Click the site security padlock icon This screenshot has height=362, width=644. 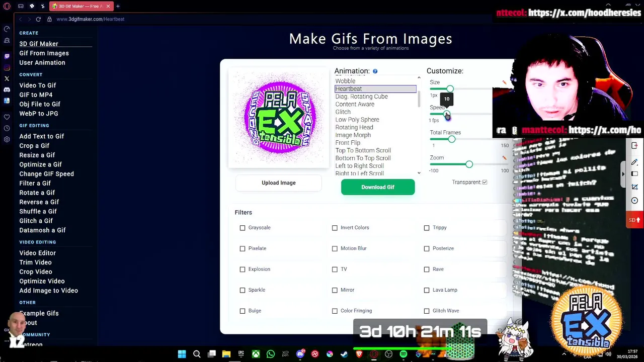(x=49, y=19)
